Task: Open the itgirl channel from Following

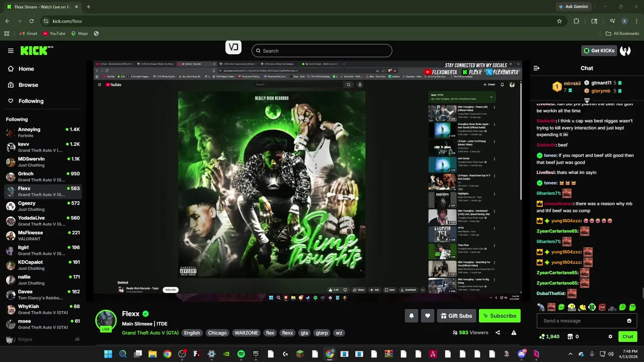Action: pyautogui.click(x=42, y=250)
